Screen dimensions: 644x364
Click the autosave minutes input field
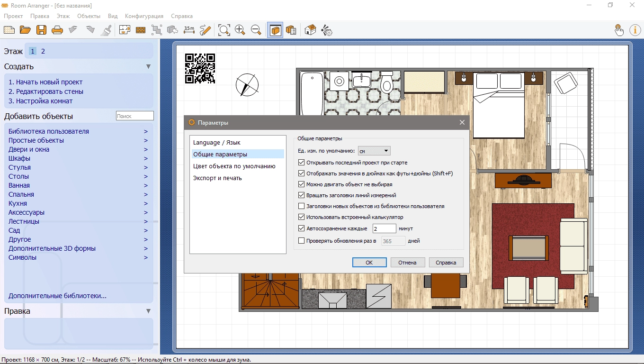tap(384, 228)
